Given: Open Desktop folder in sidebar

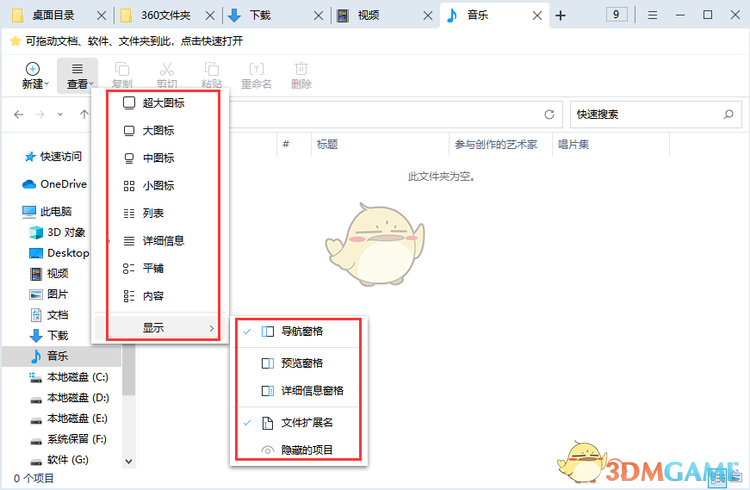Looking at the screenshot, I should (x=59, y=253).
